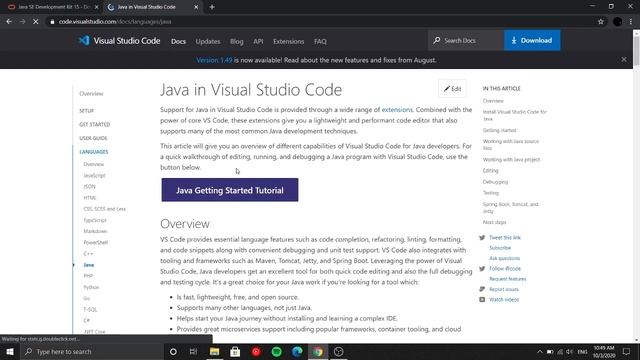Screen dimensions: 640x360
Task: Click the Java Getting Started Tutorial button
Action: coord(230,190)
